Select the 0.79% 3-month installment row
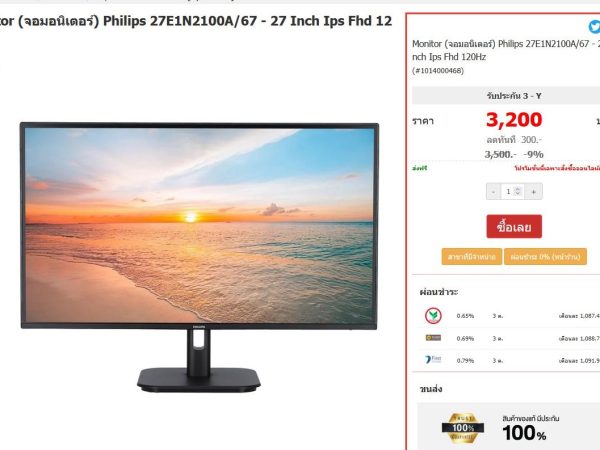Viewport: 600px width, 450px height. pyautogui.click(x=509, y=360)
